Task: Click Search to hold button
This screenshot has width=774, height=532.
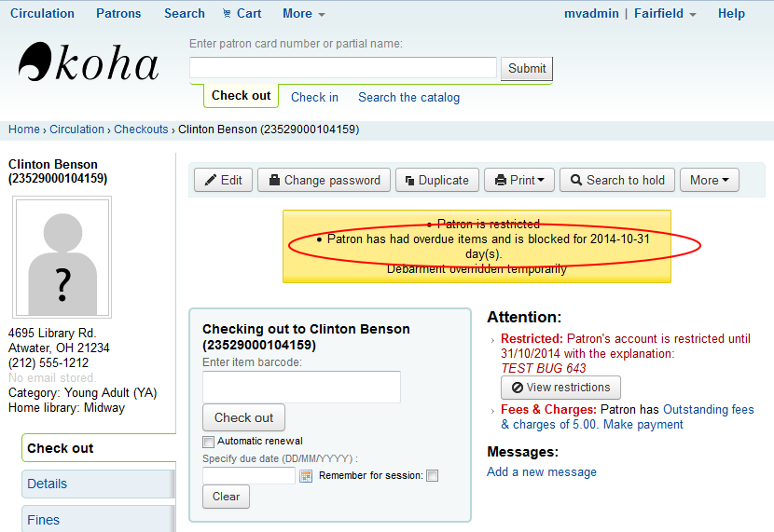Action: pyautogui.click(x=616, y=180)
